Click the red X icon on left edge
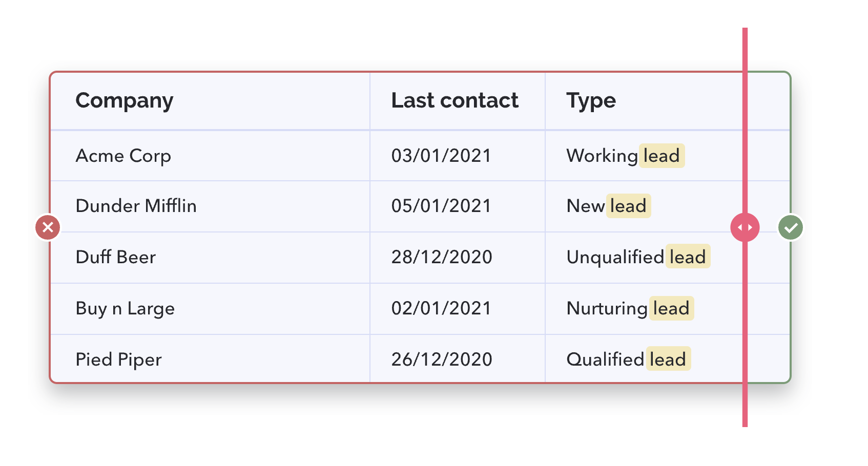This screenshot has width=868, height=466. coord(48,227)
